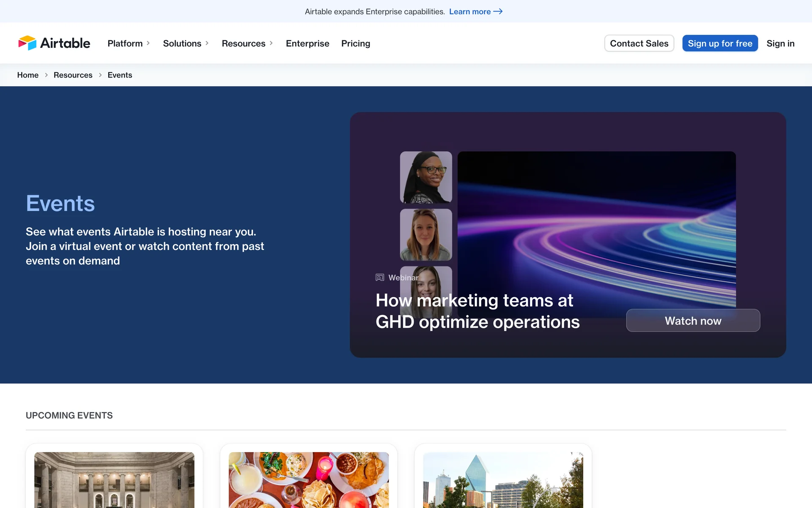Click Resources in the breadcrumb trail
Image resolution: width=812 pixels, height=508 pixels.
[73, 75]
